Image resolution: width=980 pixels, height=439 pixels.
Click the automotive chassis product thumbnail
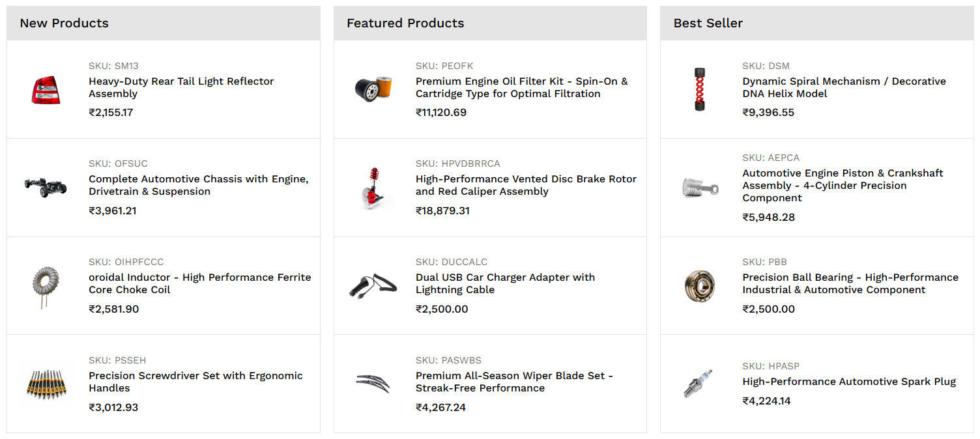46,188
